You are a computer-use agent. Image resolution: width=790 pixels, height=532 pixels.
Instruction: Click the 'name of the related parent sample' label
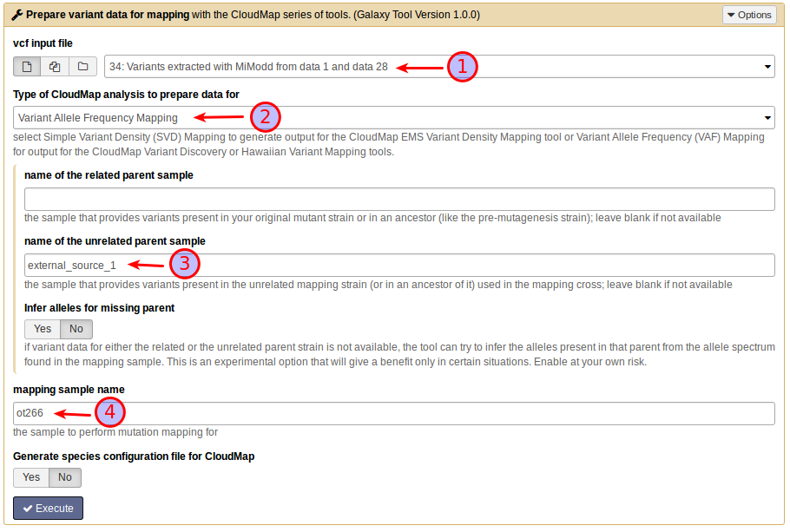(109, 175)
